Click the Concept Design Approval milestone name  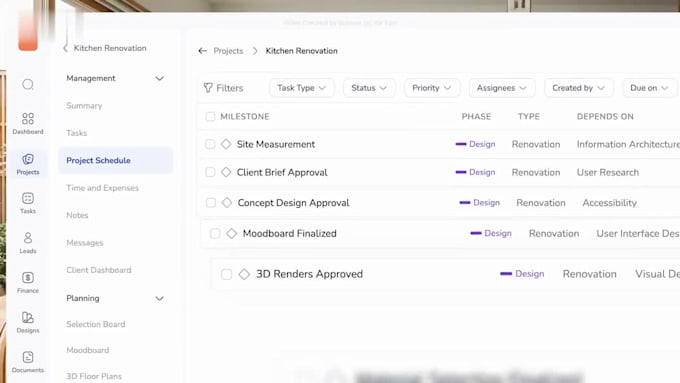click(293, 203)
